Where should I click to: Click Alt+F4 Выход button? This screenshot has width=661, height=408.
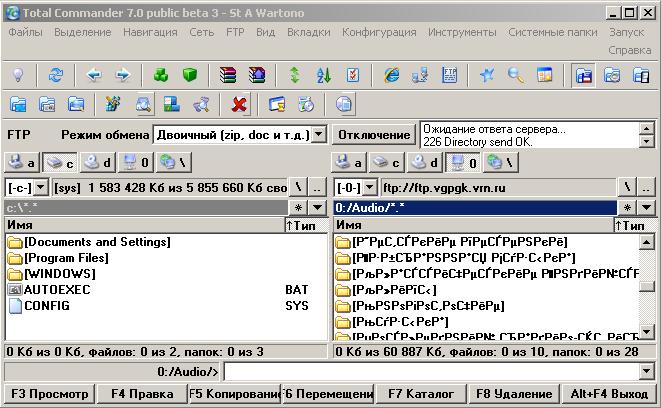(609, 394)
